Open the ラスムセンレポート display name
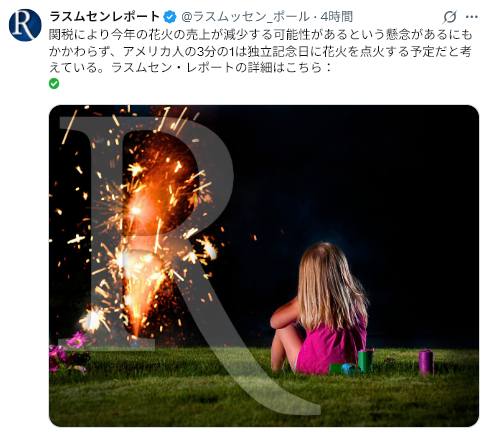The image size is (486, 431). click(x=105, y=16)
